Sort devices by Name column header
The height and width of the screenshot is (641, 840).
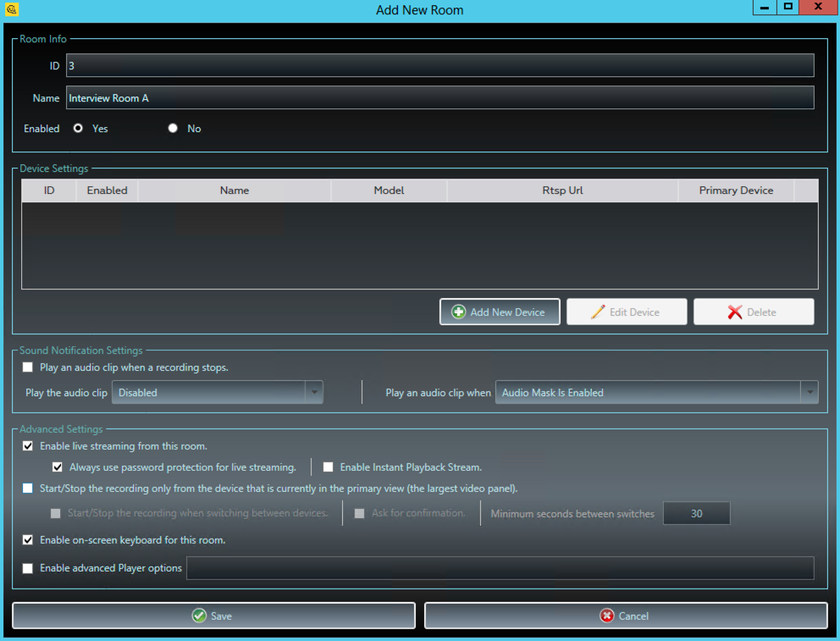point(234,191)
